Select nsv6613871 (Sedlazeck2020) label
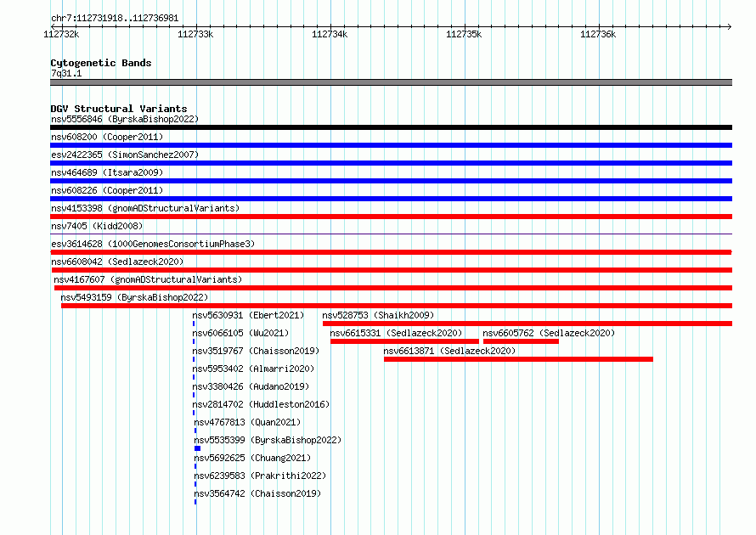 pyautogui.click(x=449, y=351)
